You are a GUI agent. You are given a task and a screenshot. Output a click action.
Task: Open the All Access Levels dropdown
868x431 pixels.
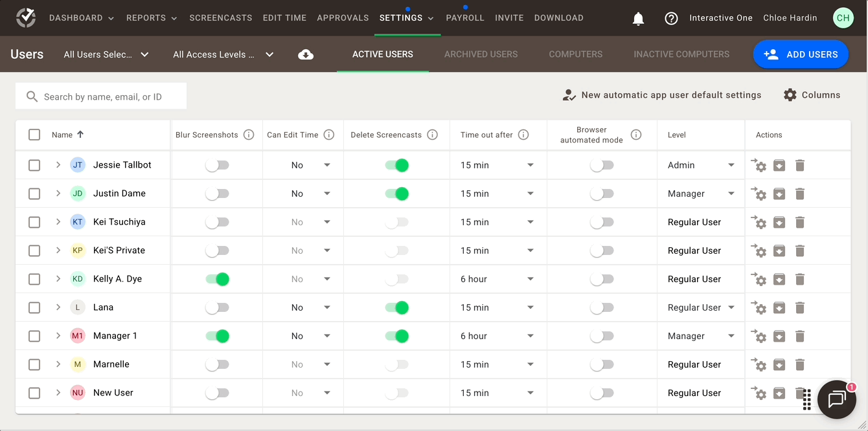(223, 55)
